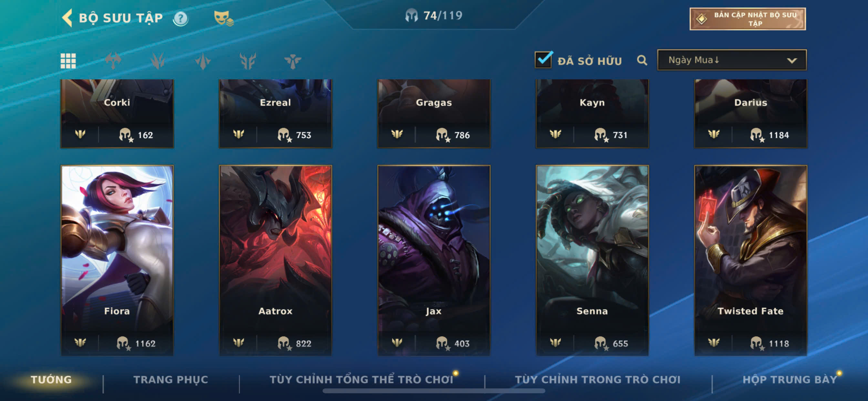This screenshot has height=401, width=868.
Task: Filter champions by fighter role icon
Action: pyautogui.click(x=113, y=61)
